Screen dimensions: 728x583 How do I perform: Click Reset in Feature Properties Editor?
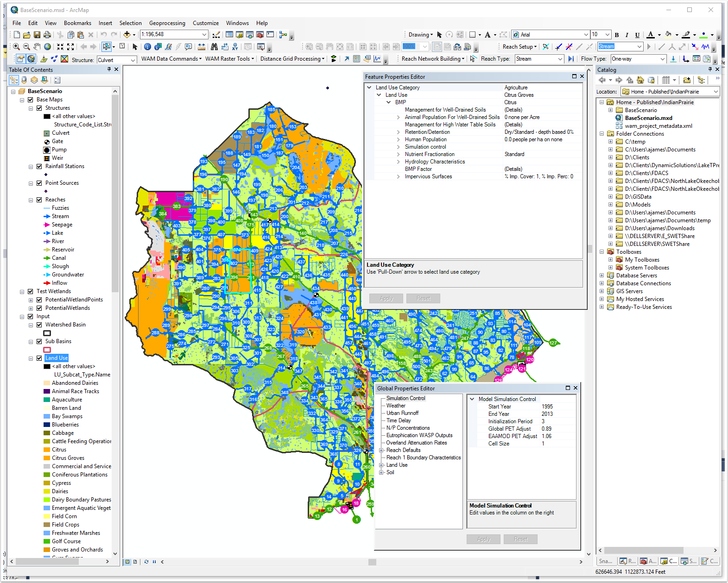pyautogui.click(x=423, y=299)
